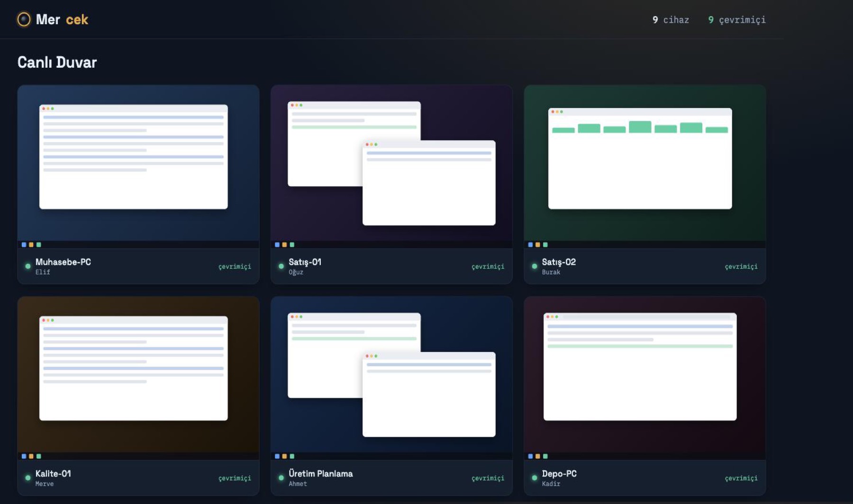Click the çevrimiçi status on Kalite-01 card

coord(235,478)
